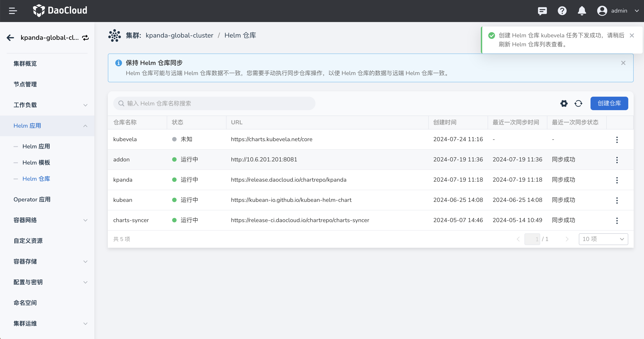
Task: Open charts-syncer row three-dot menu
Action: 617,220
